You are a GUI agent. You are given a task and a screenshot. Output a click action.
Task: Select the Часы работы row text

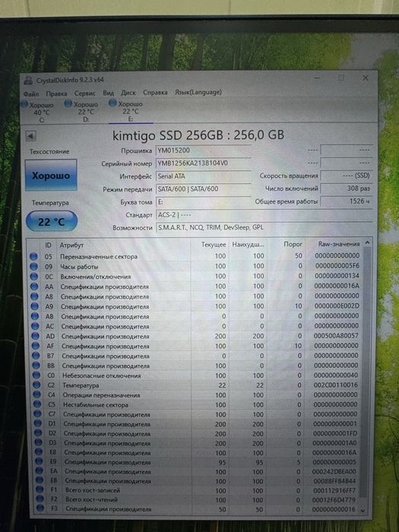[79, 267]
